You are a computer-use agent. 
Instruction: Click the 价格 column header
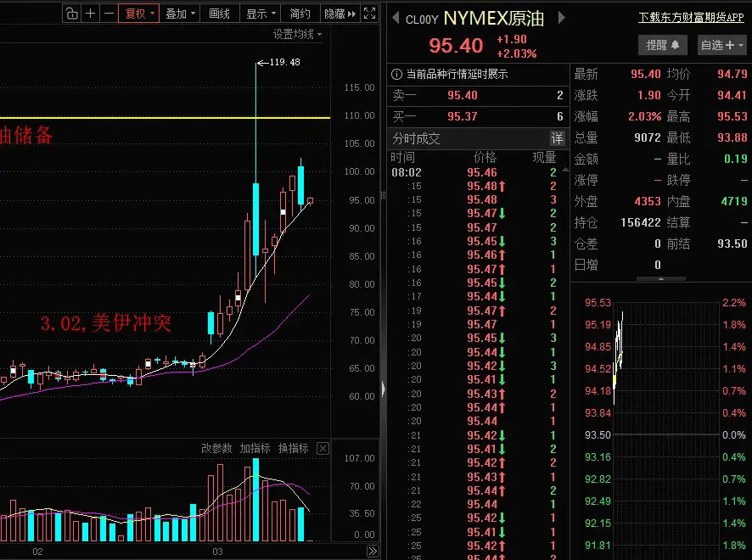click(485, 157)
